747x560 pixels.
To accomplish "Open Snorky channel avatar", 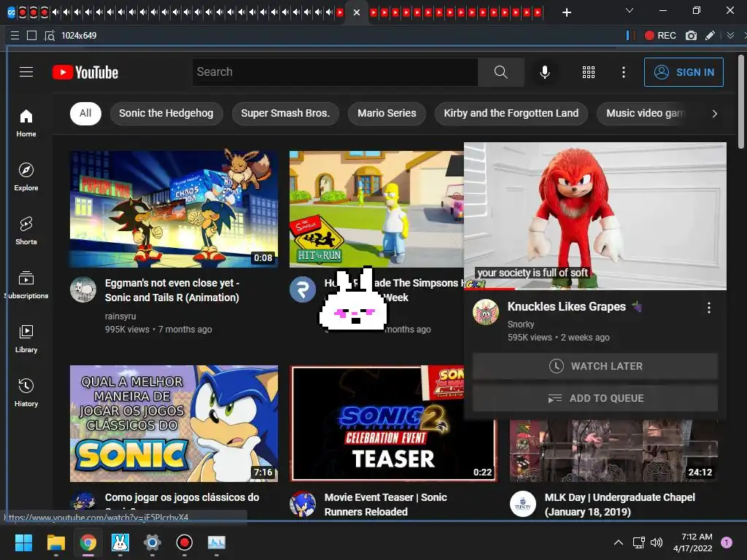I will [485, 312].
